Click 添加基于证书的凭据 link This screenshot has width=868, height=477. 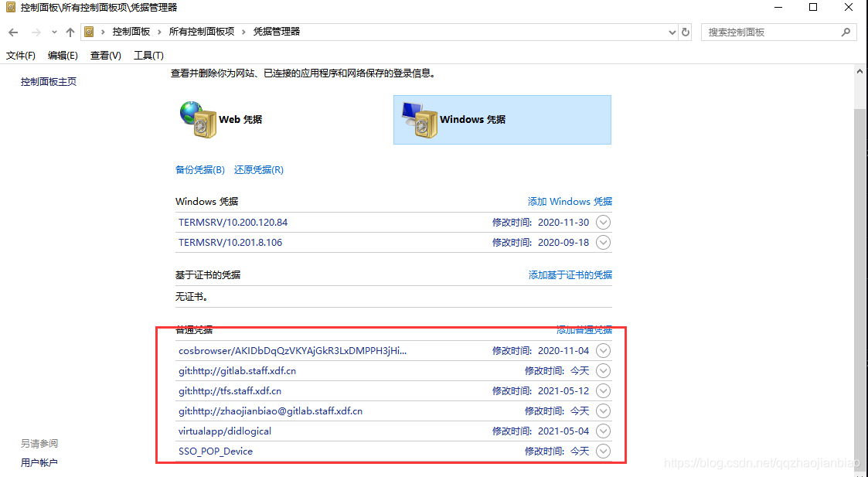click(570, 274)
